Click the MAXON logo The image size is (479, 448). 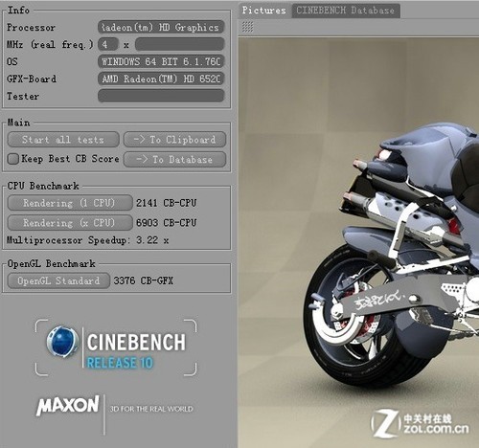pos(68,406)
